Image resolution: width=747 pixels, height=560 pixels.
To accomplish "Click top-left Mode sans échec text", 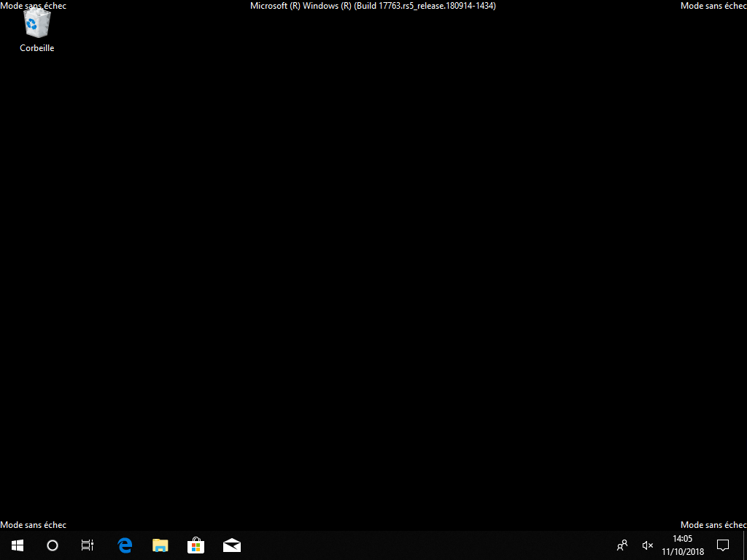I will (34, 6).
